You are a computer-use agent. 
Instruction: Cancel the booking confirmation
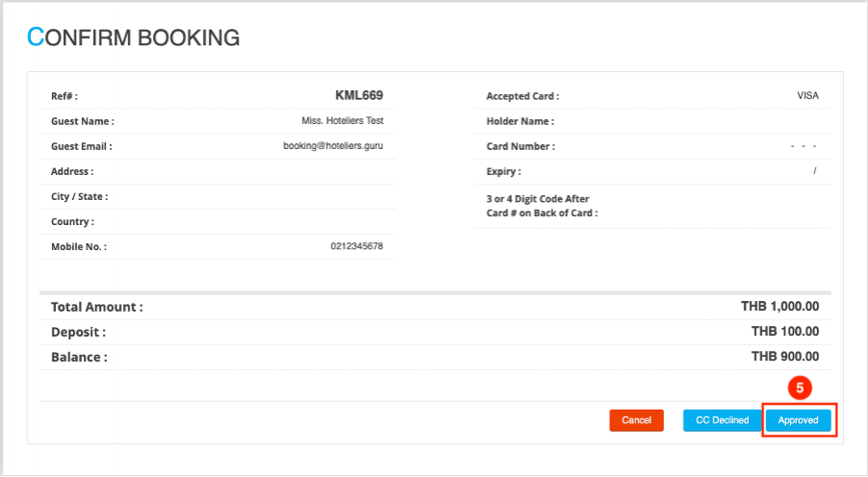tap(636, 420)
